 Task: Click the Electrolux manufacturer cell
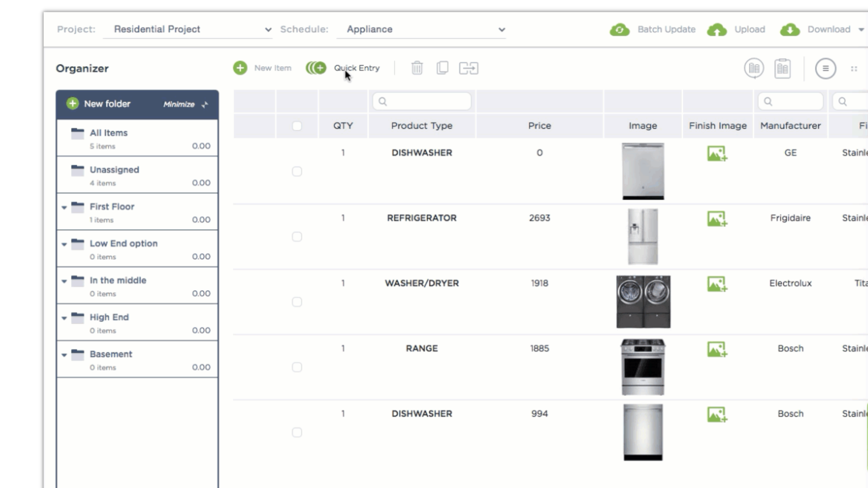(x=790, y=283)
